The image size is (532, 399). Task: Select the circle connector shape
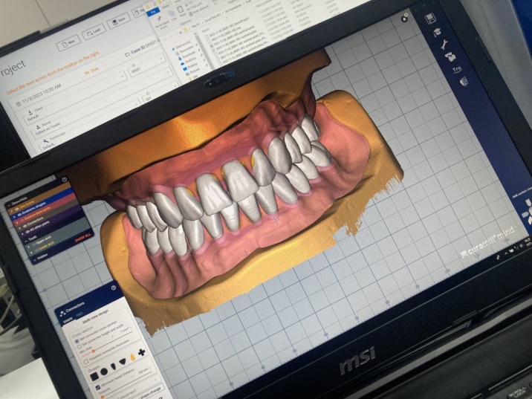[x=104, y=372]
